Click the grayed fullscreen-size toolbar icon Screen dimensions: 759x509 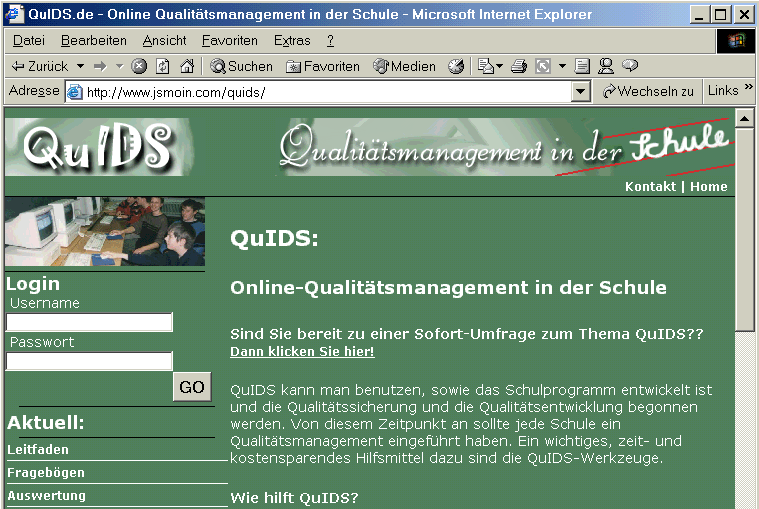point(543,66)
